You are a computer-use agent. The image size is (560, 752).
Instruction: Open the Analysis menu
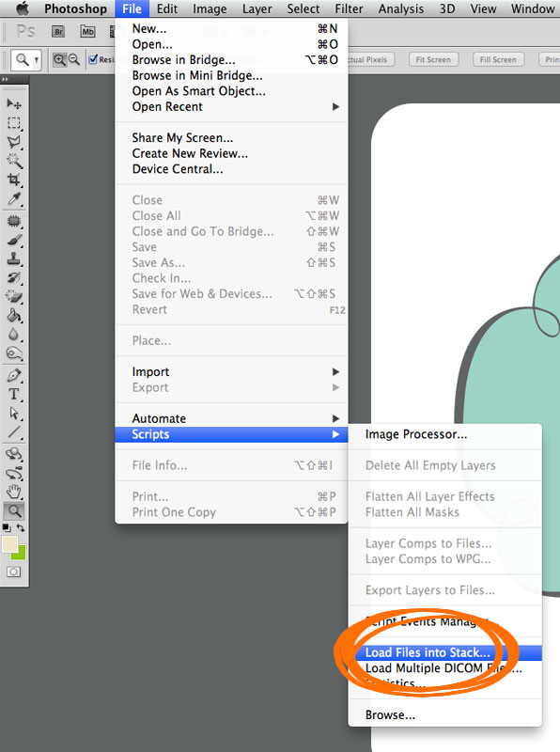pyautogui.click(x=401, y=8)
